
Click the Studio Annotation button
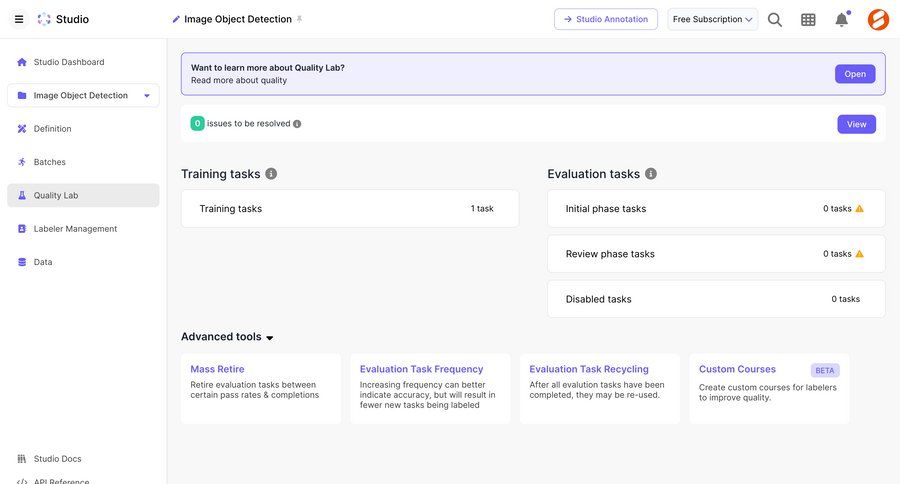tap(606, 20)
